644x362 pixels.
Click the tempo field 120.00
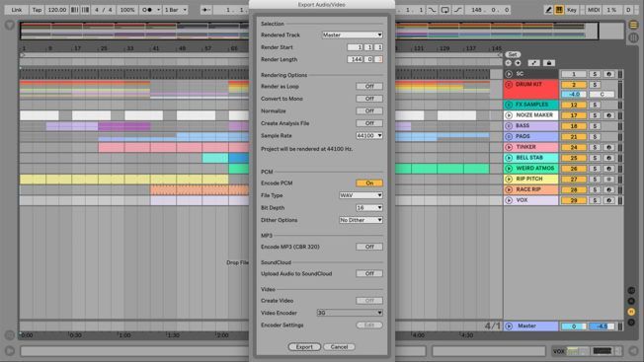(x=56, y=10)
